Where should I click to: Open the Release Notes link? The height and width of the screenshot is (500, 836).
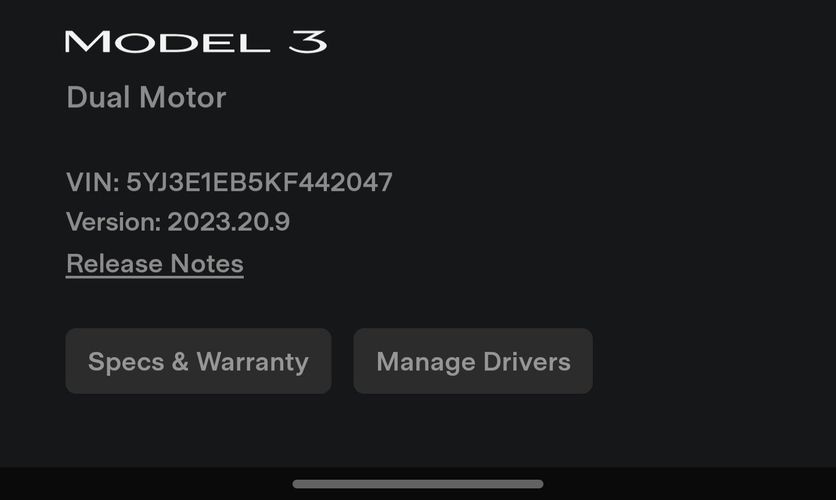tap(155, 264)
